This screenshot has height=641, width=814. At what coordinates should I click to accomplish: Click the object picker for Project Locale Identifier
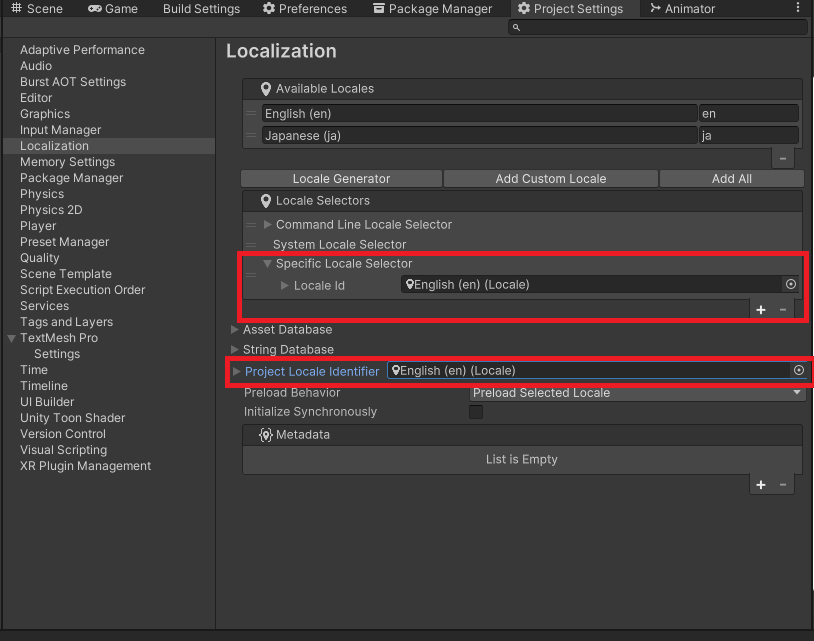(799, 370)
